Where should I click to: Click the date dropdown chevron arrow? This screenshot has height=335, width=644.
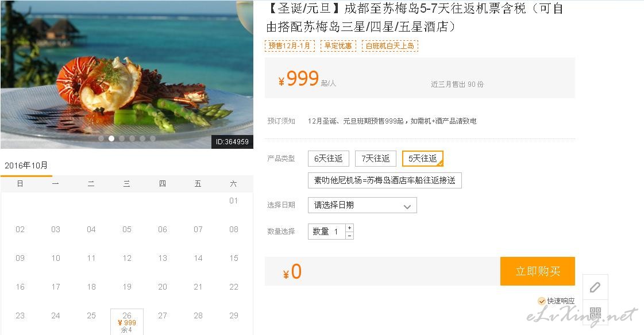(407, 206)
